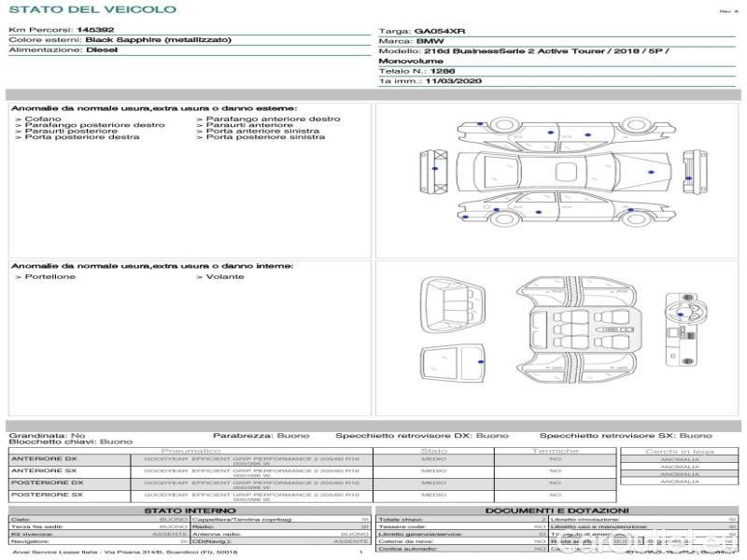Click the open trunk interior diagram

(x=453, y=305)
